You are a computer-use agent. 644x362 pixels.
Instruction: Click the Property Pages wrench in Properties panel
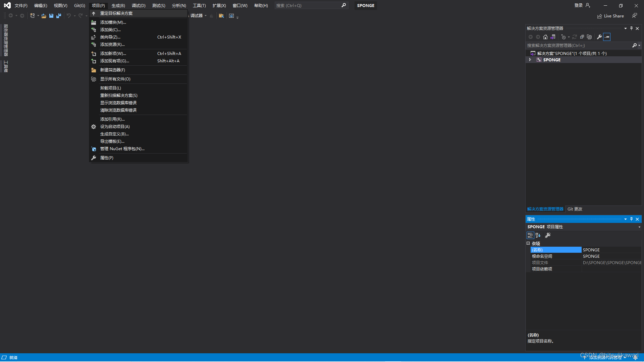pyautogui.click(x=548, y=235)
